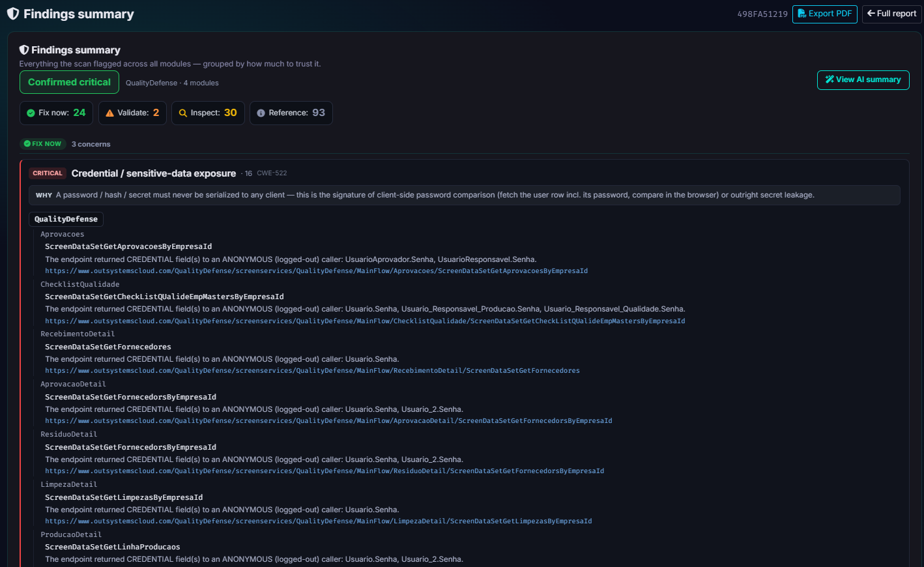Open the AprovacaoDetail endpoint URL
This screenshot has width=924, height=567.
(x=328, y=421)
